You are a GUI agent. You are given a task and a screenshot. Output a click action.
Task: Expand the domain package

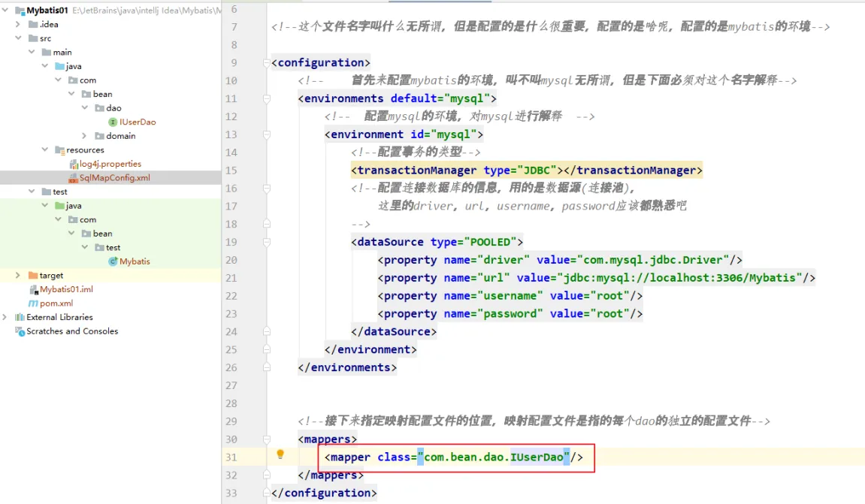click(86, 136)
